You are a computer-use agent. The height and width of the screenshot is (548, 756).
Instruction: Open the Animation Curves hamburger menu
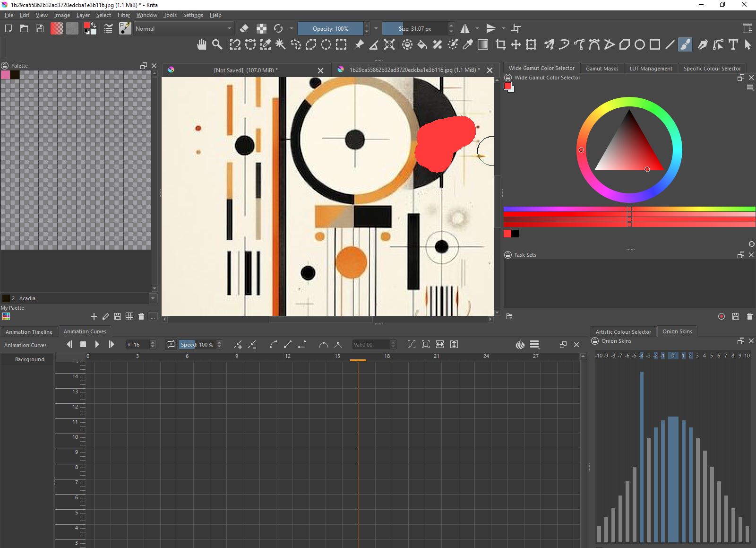point(534,345)
